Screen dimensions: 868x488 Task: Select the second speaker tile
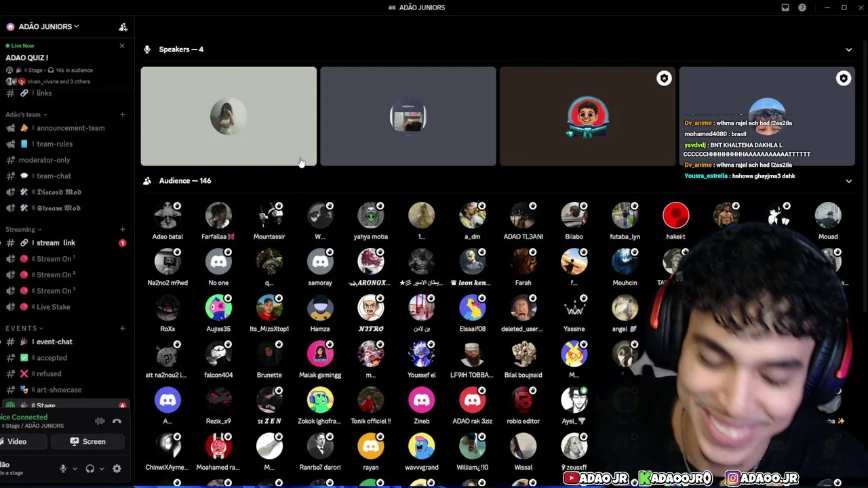click(x=408, y=117)
